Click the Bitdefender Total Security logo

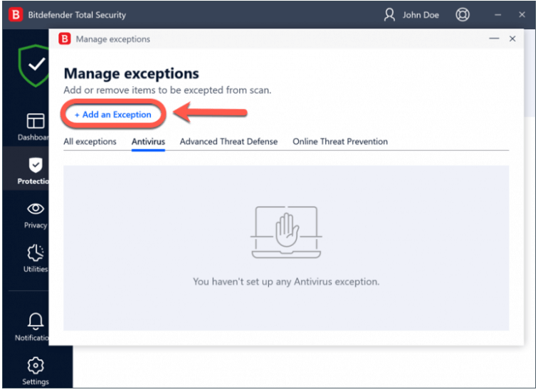(14, 14)
